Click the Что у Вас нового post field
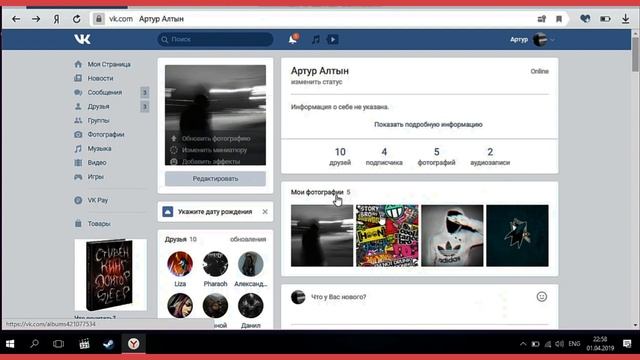640x360 pixels. pyautogui.click(x=420, y=297)
